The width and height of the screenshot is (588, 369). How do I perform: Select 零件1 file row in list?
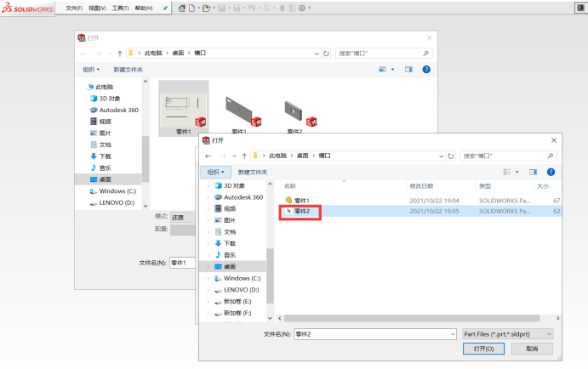(422, 201)
